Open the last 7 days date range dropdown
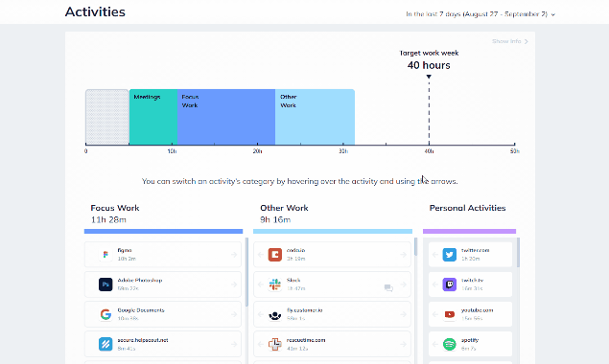This screenshot has width=609, height=364. (x=480, y=14)
